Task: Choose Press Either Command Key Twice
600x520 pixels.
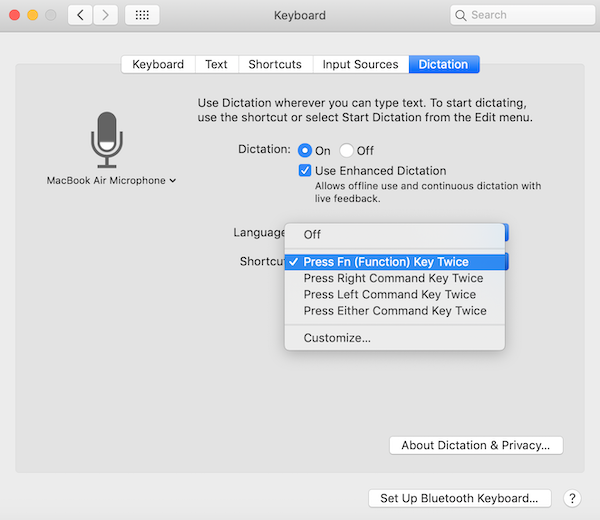Action: 395,310
